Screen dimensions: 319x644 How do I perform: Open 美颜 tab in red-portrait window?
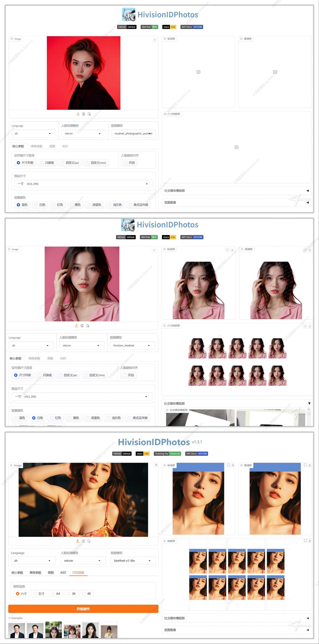point(52,146)
